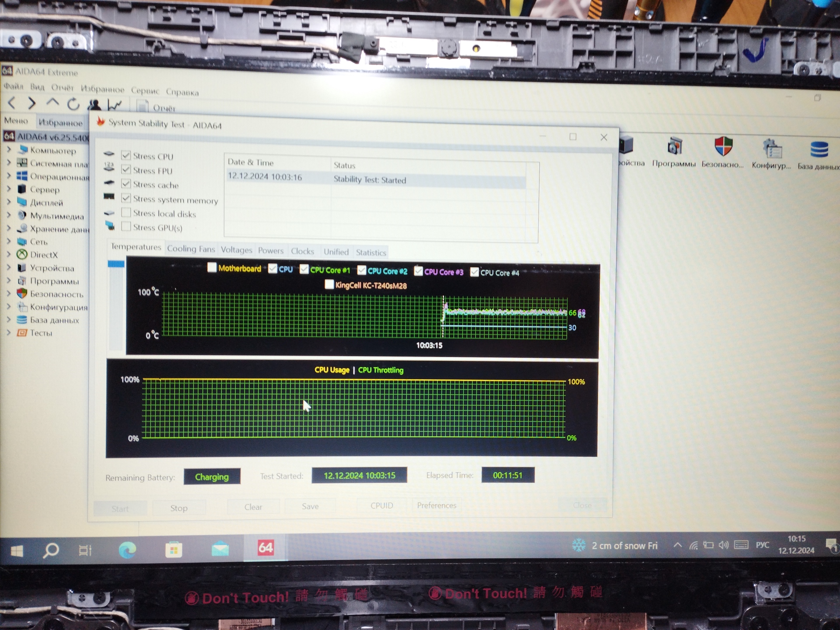Click the Отчёт report toolbar item
This screenshot has width=840, height=630.
(x=157, y=107)
